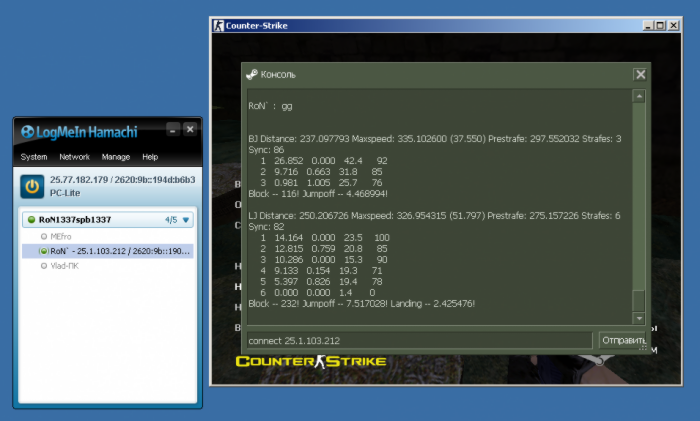700x421 pixels.
Task: Close the Консоль console window
Action: click(640, 74)
